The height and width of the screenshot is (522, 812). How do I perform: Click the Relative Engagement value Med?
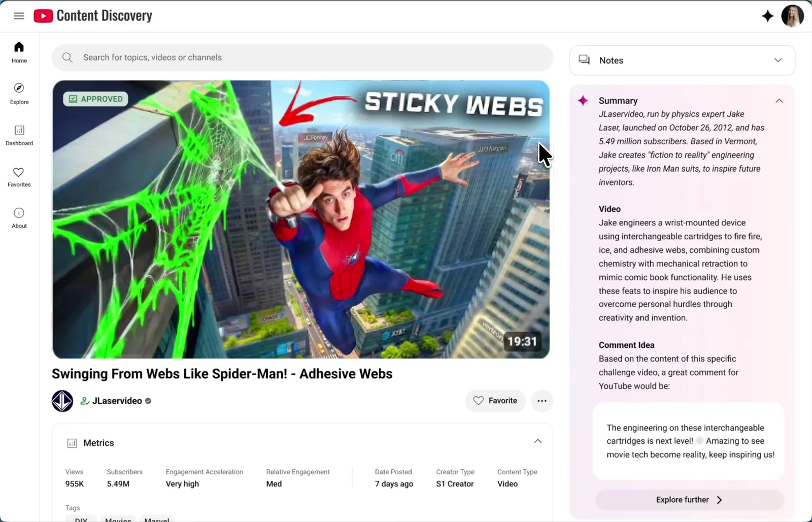(274, 484)
